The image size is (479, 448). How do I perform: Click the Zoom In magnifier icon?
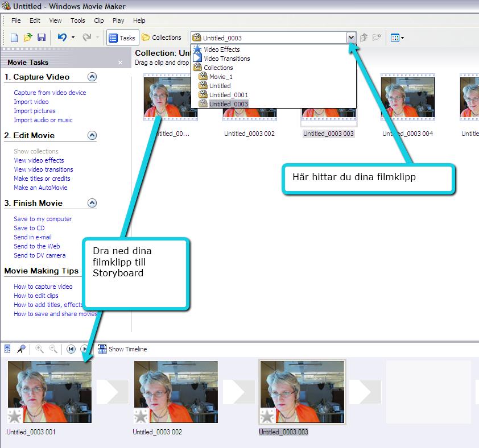[x=39, y=349]
